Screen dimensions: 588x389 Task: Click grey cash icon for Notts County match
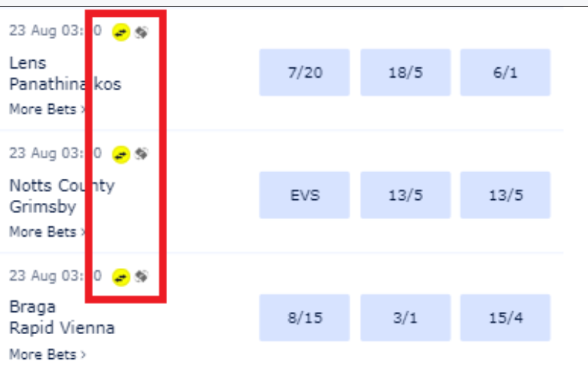(142, 154)
